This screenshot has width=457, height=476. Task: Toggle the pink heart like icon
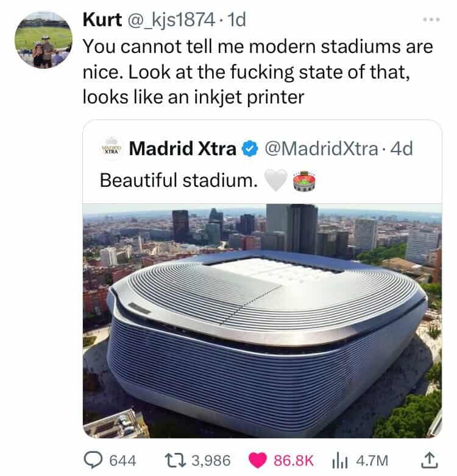258,460
